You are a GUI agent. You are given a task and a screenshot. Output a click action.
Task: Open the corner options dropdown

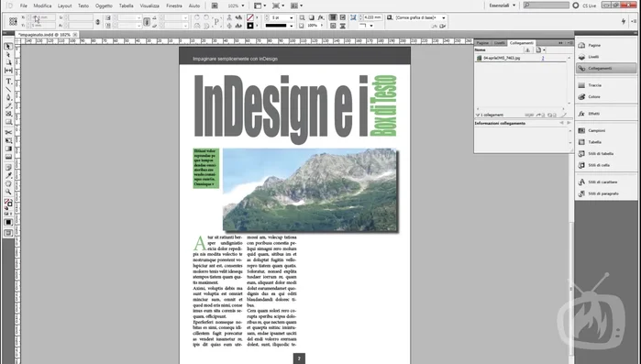[x=371, y=26]
